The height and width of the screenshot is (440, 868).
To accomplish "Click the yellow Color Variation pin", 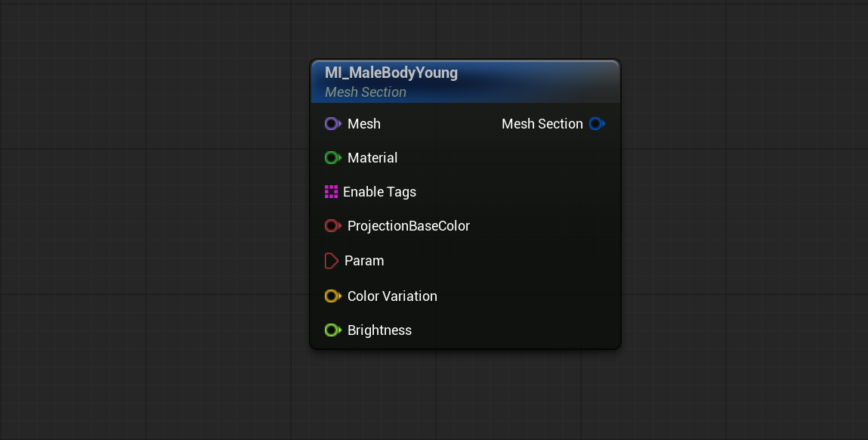I will pyautogui.click(x=332, y=296).
